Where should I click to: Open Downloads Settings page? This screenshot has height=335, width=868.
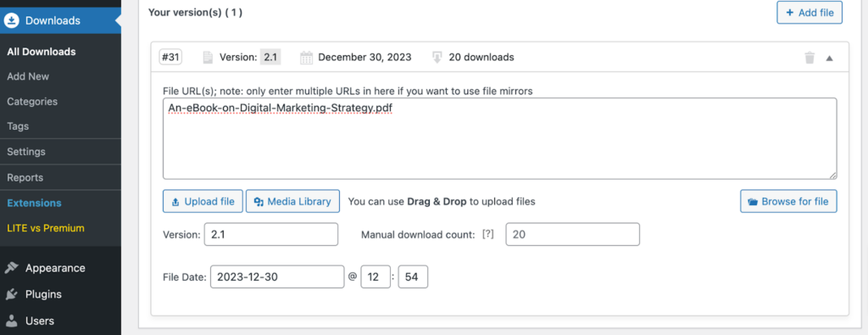tap(26, 151)
